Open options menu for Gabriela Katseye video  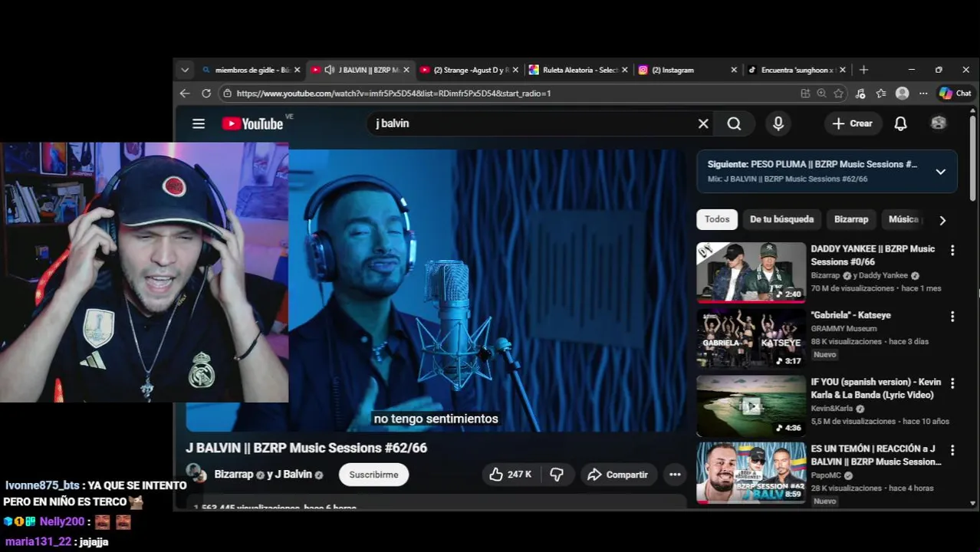(x=952, y=317)
